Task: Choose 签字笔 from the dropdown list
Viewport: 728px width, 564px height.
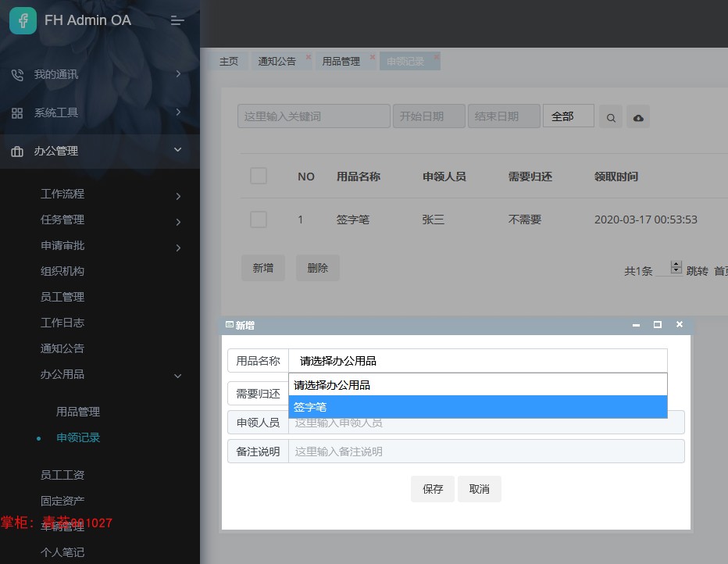Action: pos(478,407)
